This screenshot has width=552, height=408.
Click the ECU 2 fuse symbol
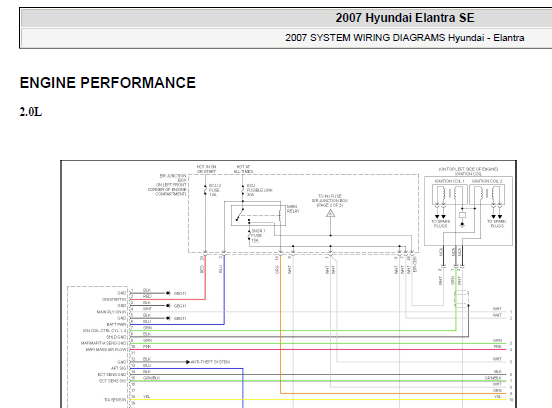click(205, 190)
